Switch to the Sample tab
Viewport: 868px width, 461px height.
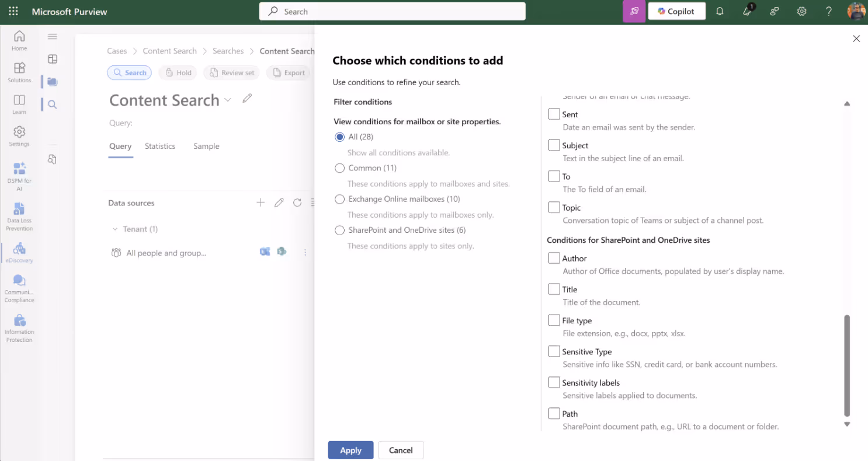[206, 146]
